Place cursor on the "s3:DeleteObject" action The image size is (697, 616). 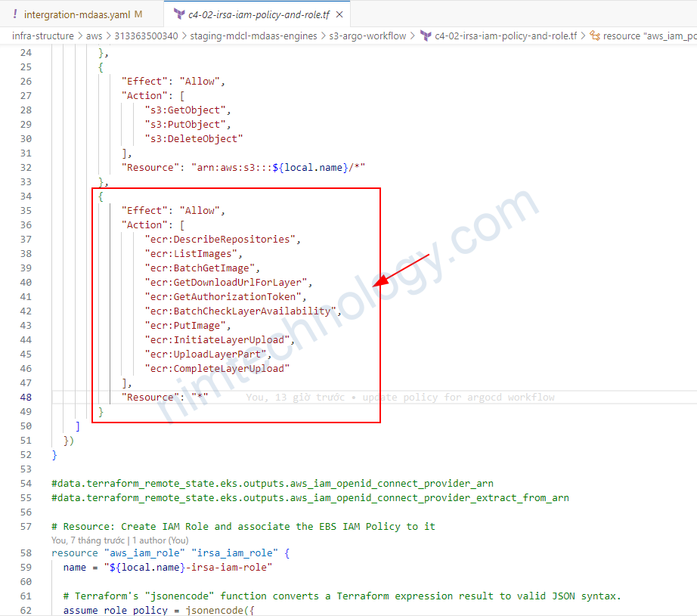click(x=194, y=138)
